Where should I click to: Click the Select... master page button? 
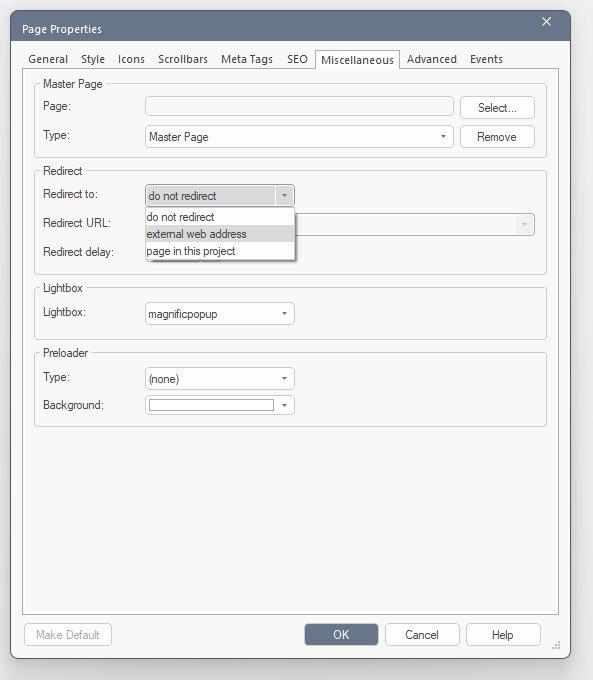click(497, 108)
